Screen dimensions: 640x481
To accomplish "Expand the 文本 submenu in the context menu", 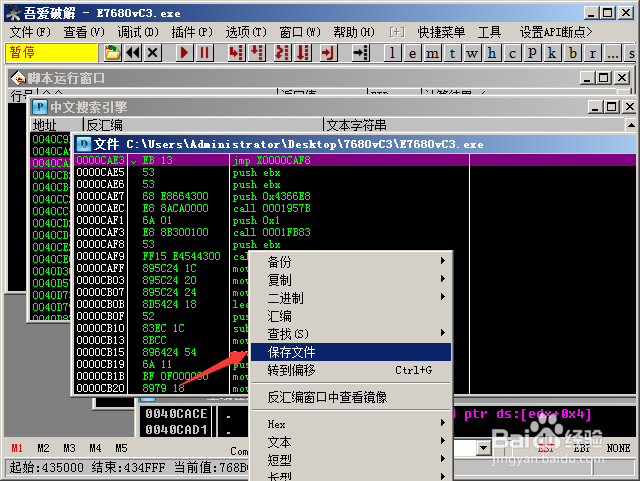I will click(351, 442).
